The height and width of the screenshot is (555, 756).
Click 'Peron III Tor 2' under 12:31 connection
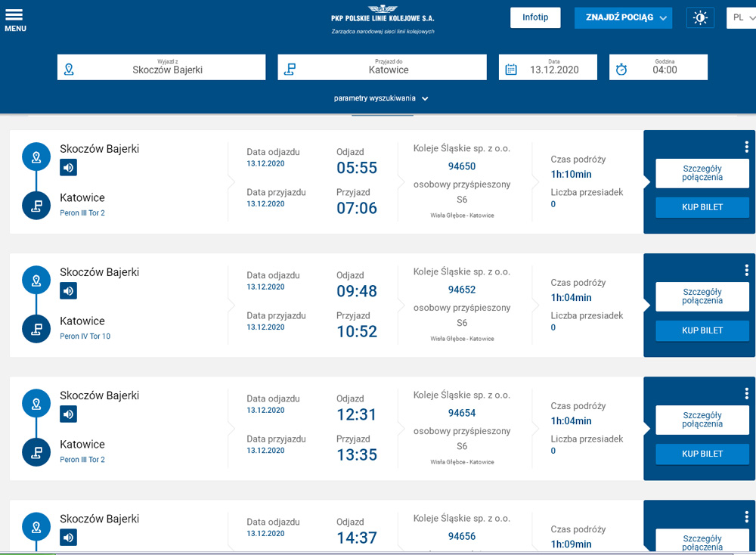(82, 460)
